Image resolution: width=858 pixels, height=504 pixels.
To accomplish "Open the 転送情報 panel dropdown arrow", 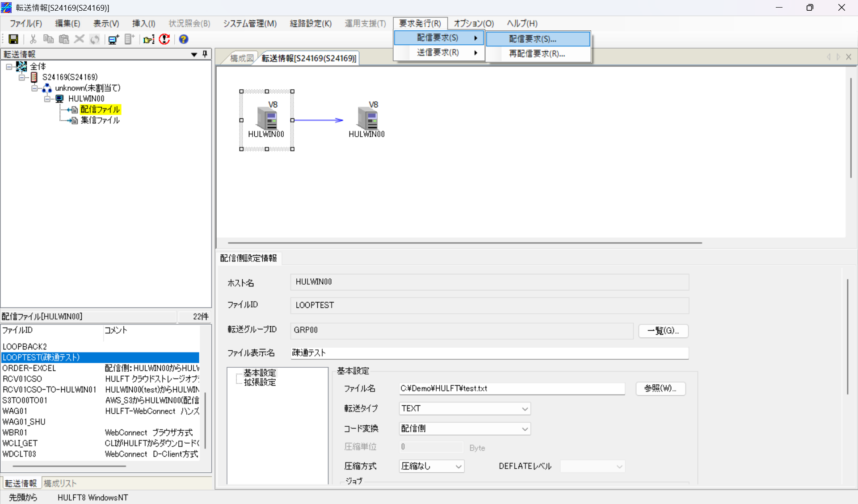I will point(194,55).
